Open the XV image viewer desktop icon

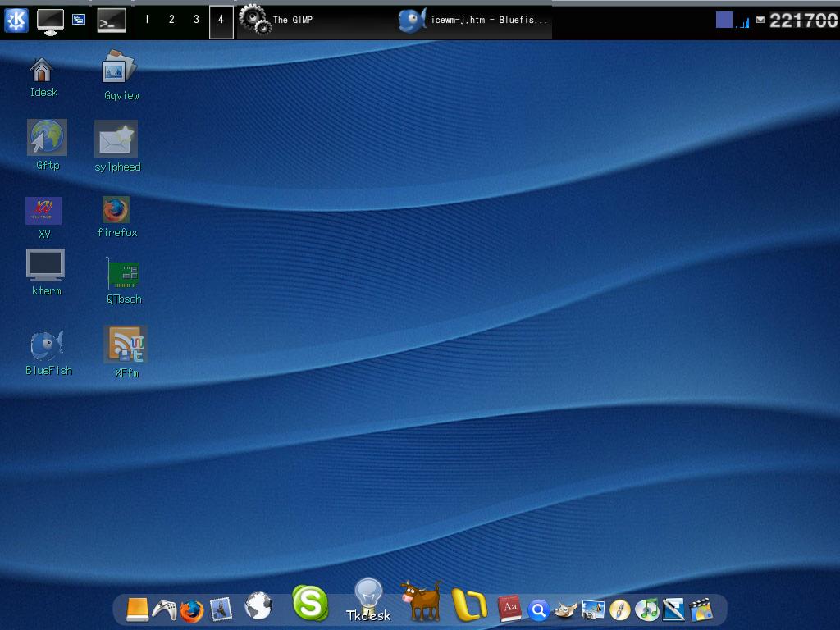[45, 210]
